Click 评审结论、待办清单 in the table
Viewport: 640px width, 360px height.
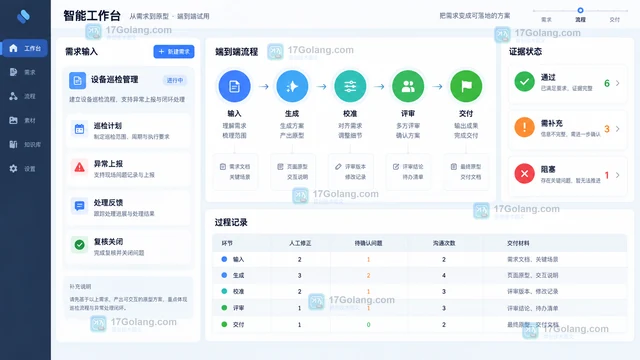[533, 308]
